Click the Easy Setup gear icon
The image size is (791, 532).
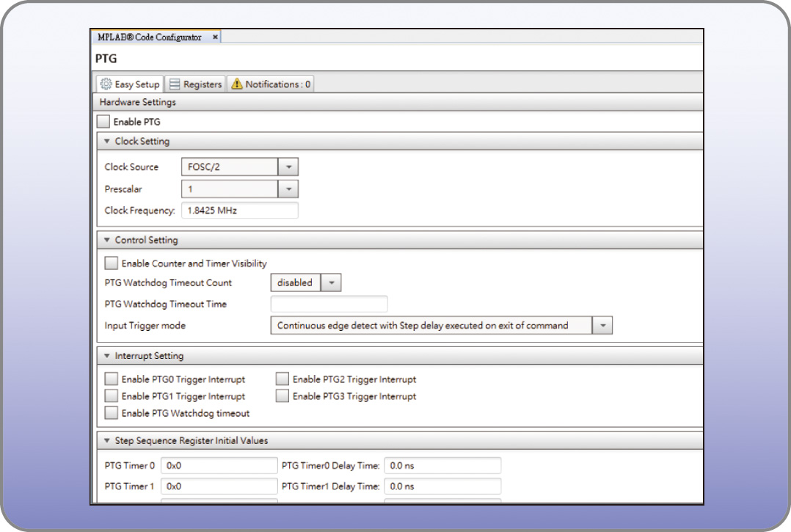click(106, 84)
